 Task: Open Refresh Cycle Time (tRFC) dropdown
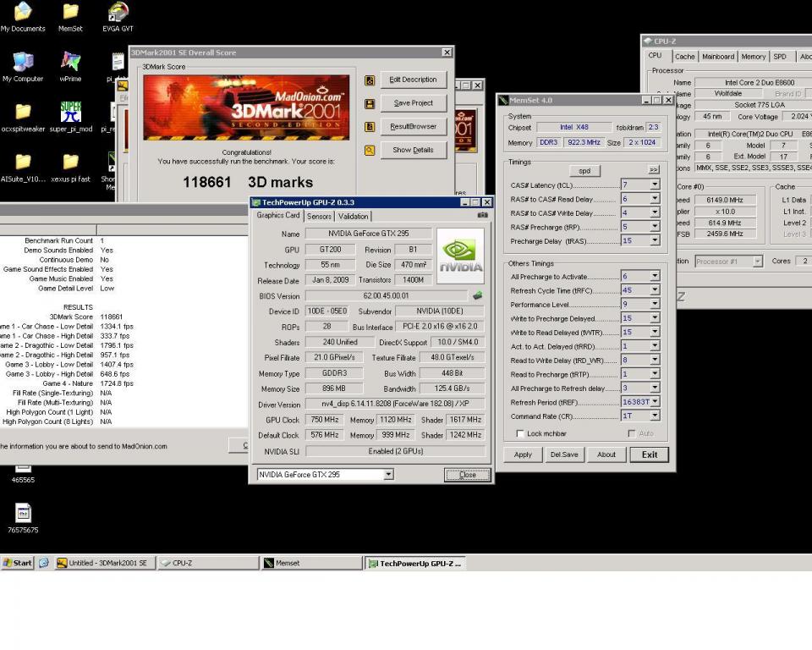click(655, 290)
